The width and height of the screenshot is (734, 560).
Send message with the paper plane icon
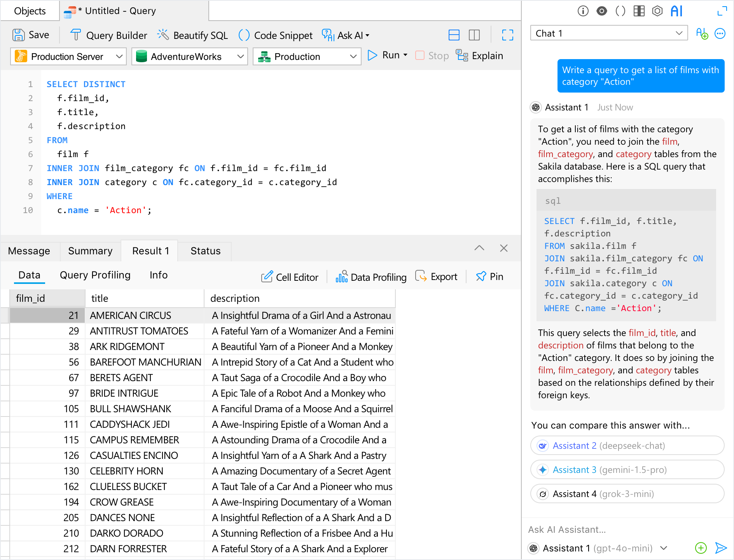[721, 548]
